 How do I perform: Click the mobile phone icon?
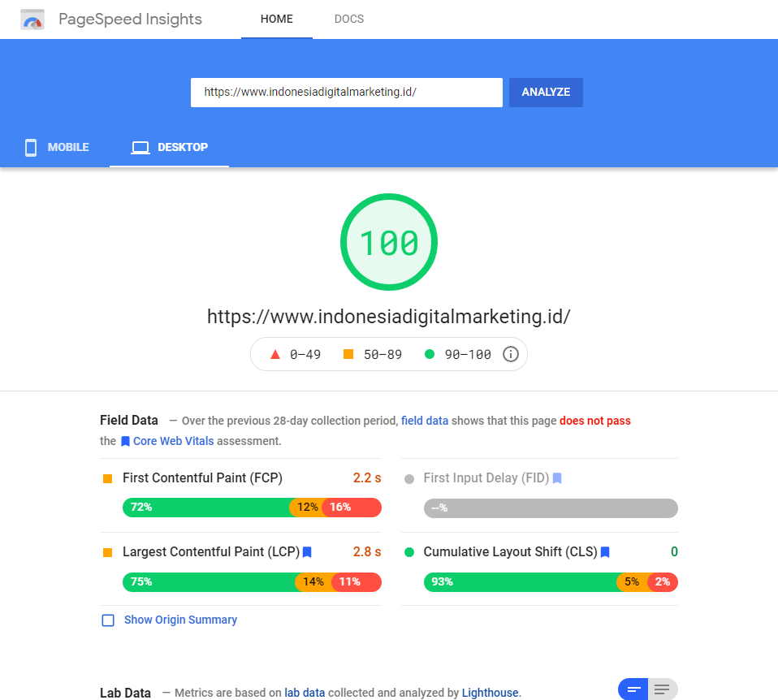pos(31,148)
